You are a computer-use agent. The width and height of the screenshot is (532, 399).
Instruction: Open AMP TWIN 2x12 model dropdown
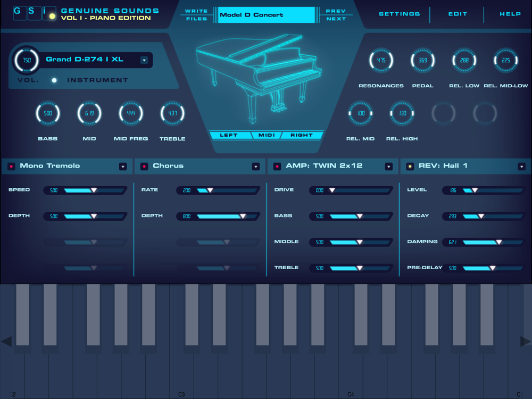[389, 166]
